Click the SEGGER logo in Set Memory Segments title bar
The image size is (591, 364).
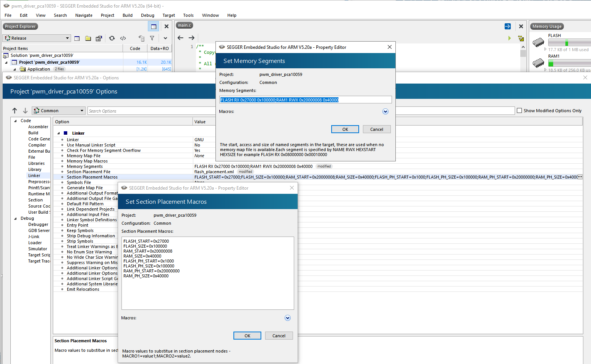coord(222,47)
